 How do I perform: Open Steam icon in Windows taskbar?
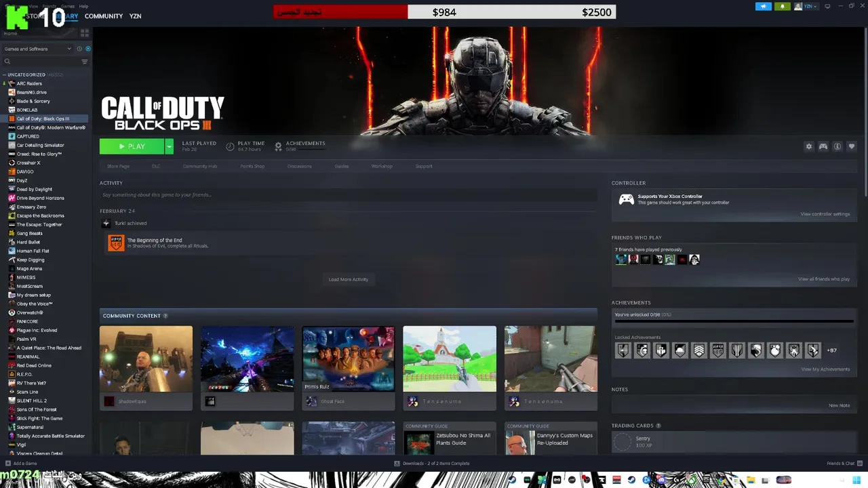point(631,480)
